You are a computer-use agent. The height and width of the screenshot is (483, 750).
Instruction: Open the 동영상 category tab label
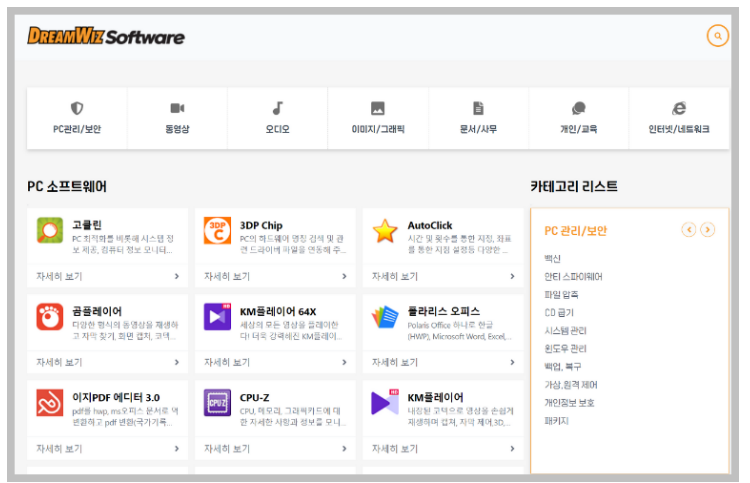(177, 129)
